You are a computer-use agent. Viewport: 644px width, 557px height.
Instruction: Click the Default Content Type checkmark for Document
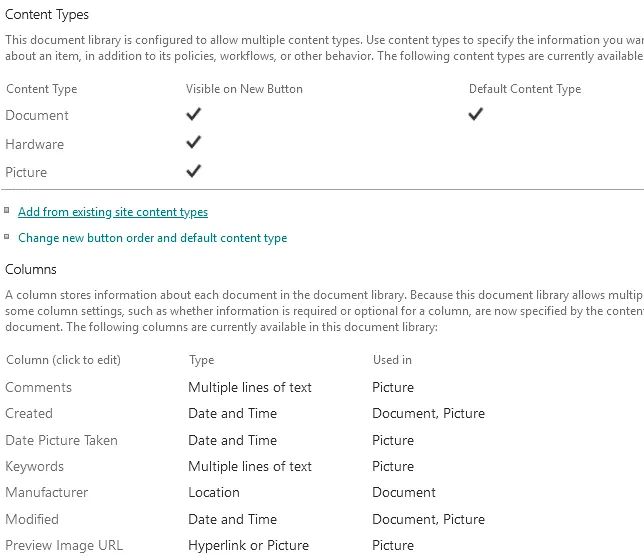[476, 115]
